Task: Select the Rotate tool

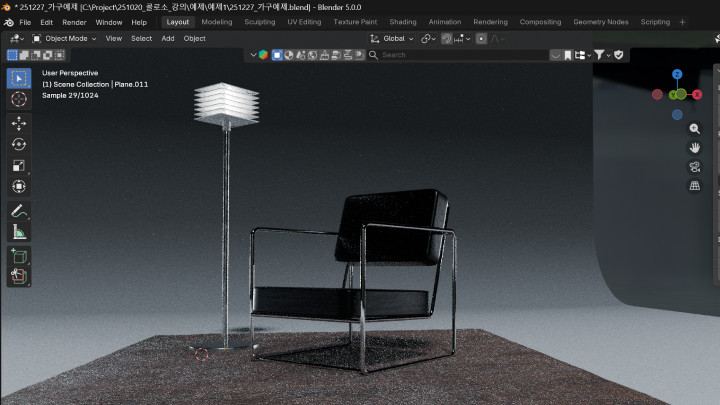Action: click(19, 144)
